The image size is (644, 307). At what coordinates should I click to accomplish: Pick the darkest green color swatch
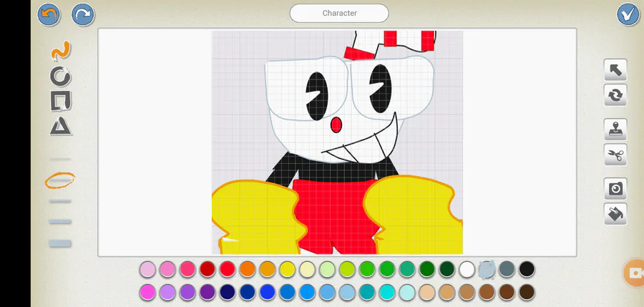click(x=447, y=270)
